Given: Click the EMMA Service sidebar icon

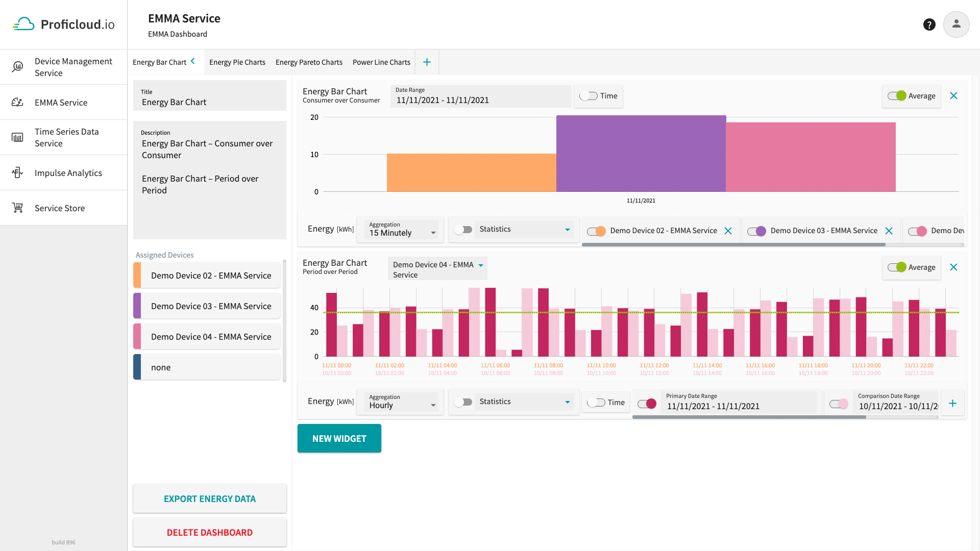Looking at the screenshot, I should coord(18,102).
